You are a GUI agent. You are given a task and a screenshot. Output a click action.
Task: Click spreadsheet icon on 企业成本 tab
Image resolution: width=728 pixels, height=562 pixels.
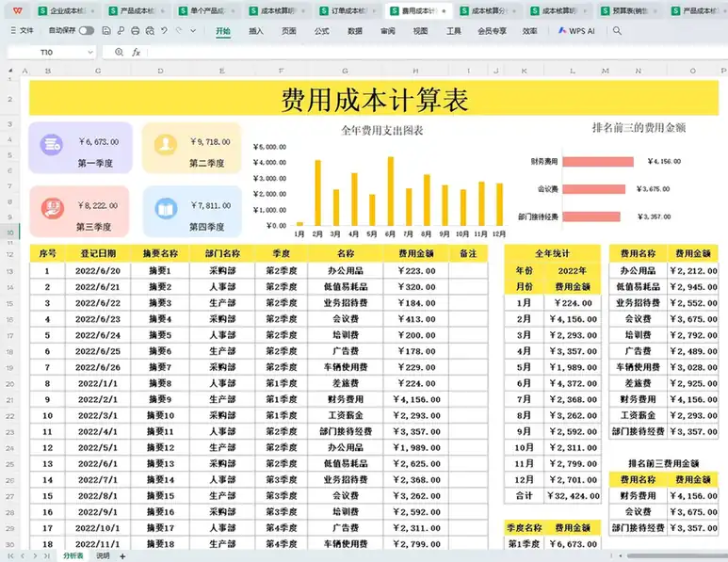(x=42, y=10)
